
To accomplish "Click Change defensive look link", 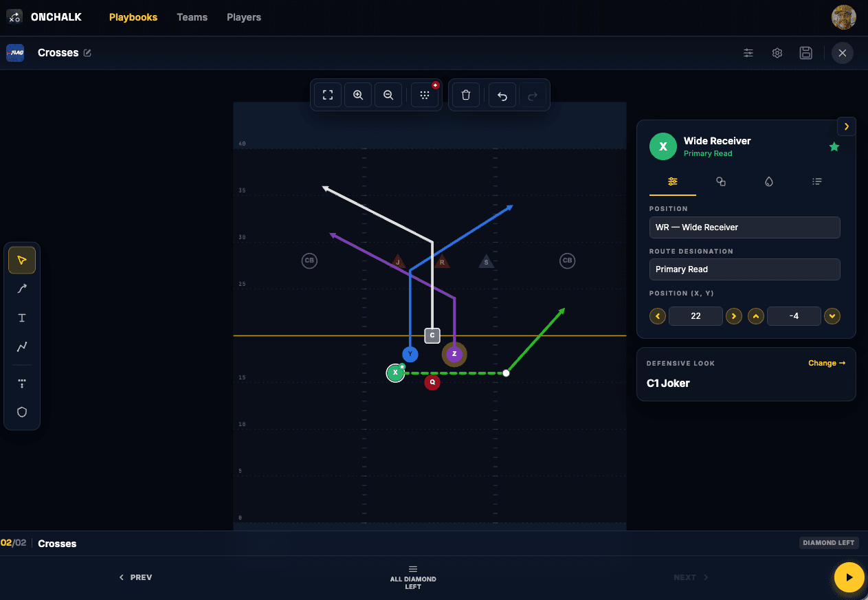I will [x=827, y=363].
